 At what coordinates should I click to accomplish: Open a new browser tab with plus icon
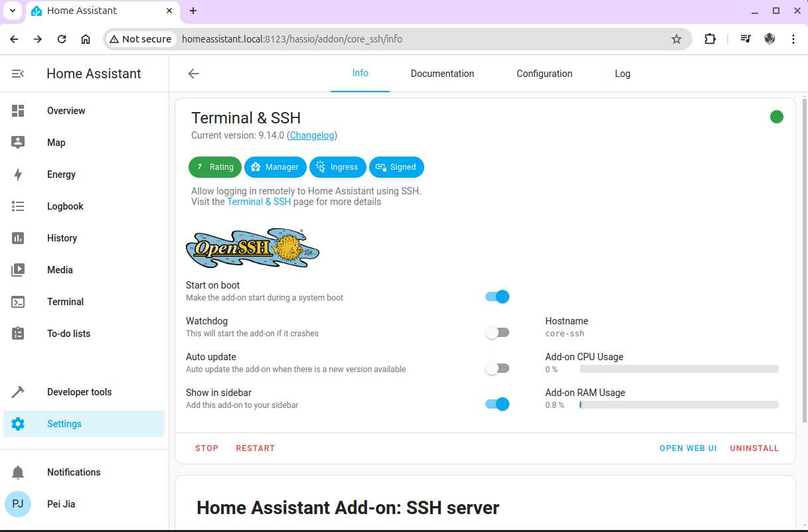[193, 11]
